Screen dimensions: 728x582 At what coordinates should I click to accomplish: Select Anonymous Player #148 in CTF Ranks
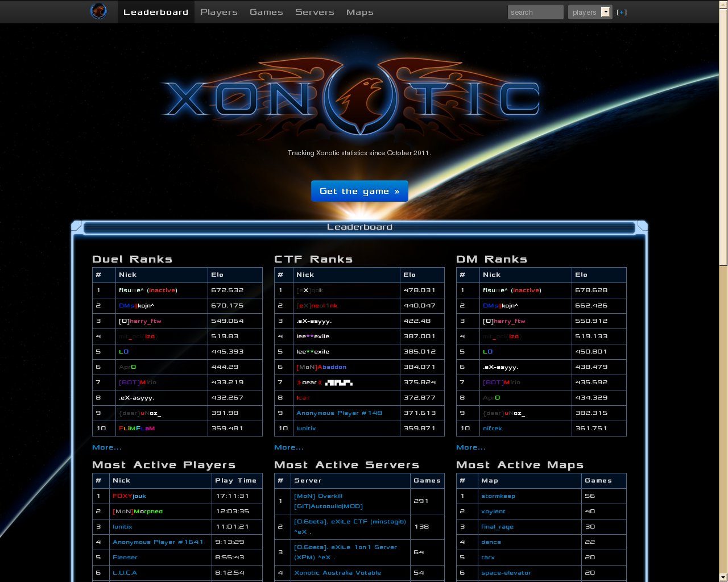tap(339, 413)
